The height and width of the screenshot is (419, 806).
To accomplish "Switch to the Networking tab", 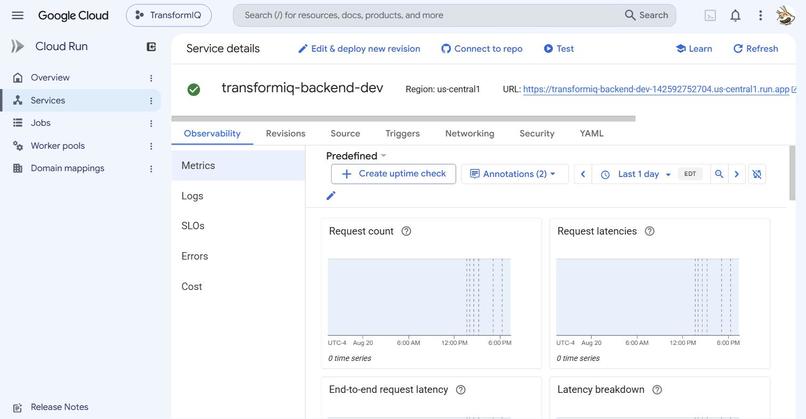I will pyautogui.click(x=469, y=134).
